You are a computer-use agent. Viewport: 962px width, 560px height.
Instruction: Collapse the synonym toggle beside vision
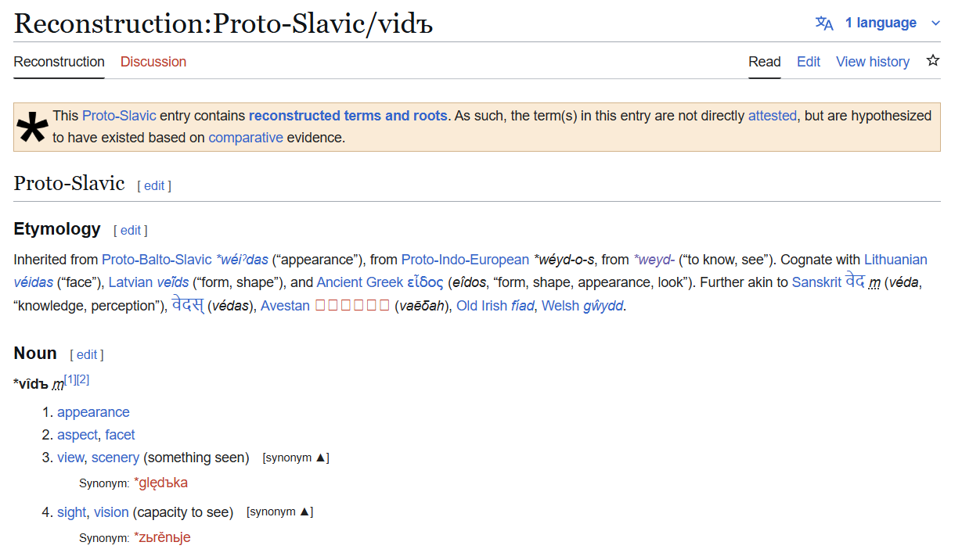click(x=279, y=512)
